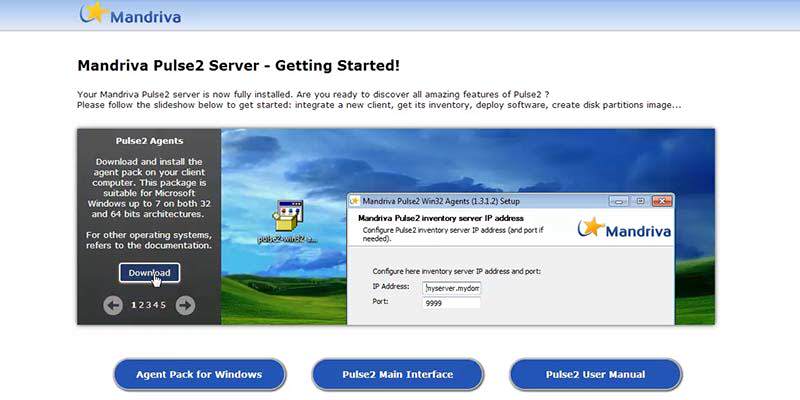Screen dimensions: 800x400
Task: Open the Pulse2 Main Interface
Action: tap(397, 374)
